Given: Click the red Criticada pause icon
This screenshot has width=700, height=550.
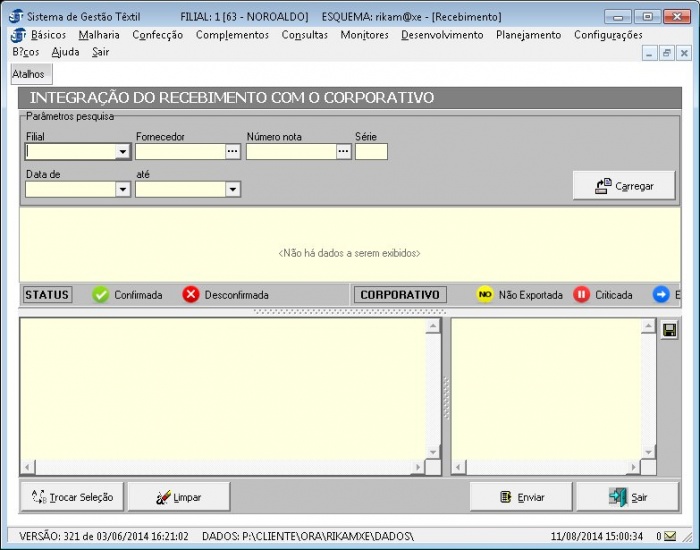Looking at the screenshot, I should tap(581, 295).
